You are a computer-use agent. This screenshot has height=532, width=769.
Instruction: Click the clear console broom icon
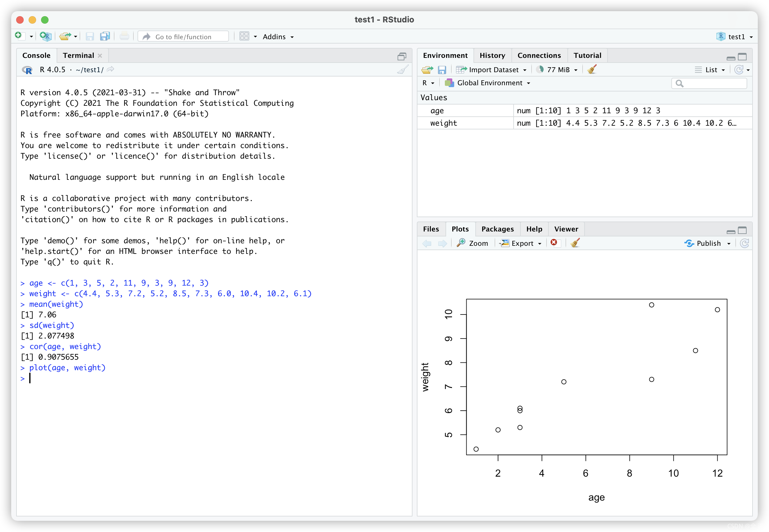pos(403,70)
